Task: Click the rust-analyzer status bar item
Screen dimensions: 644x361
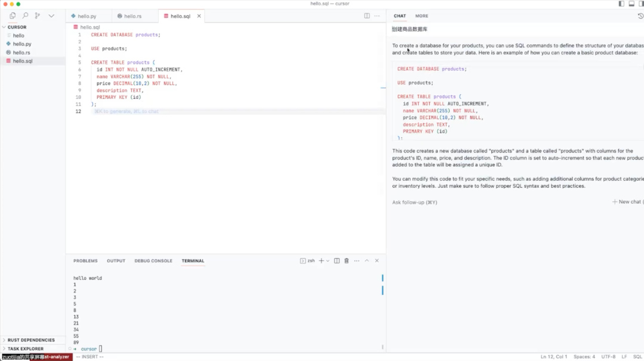Action: coord(57,357)
